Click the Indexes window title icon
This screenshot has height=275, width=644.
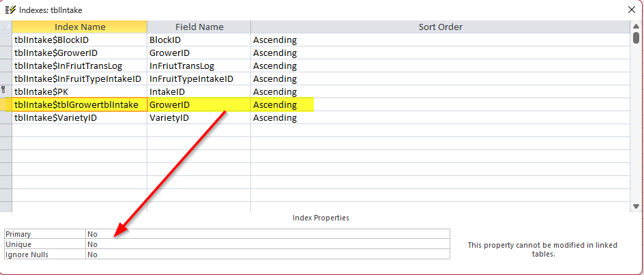[x=10, y=10]
